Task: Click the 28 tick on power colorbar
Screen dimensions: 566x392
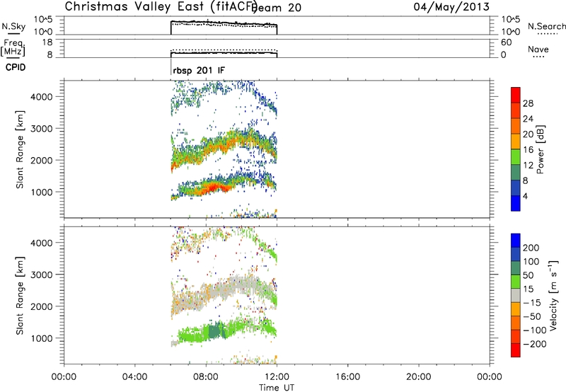Action: click(x=528, y=103)
